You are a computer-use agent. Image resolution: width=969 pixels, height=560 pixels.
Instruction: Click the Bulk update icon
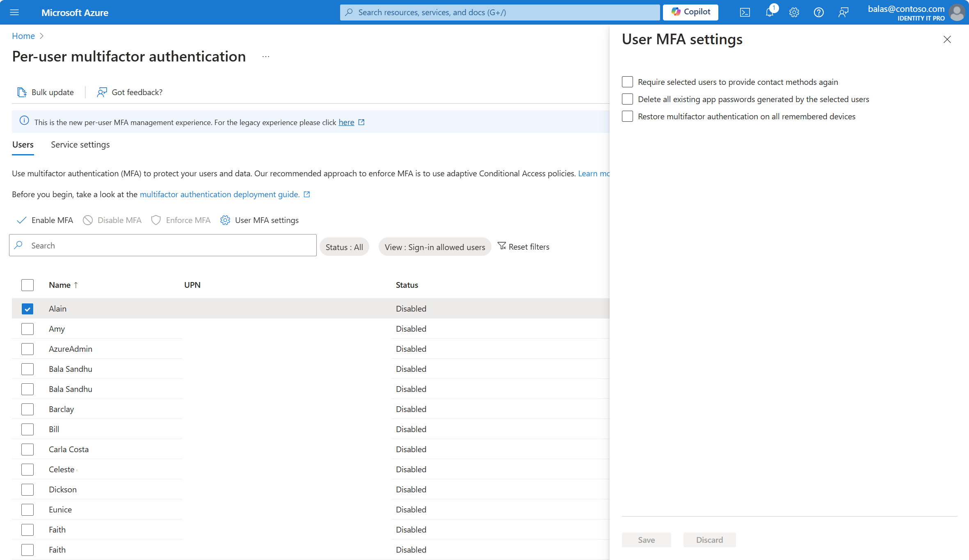pos(21,92)
